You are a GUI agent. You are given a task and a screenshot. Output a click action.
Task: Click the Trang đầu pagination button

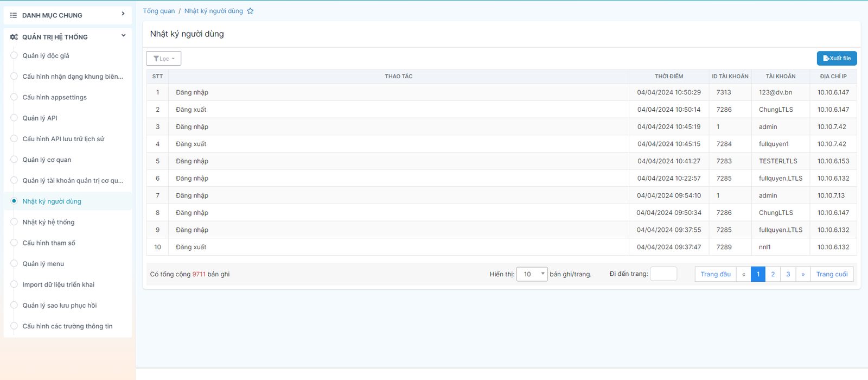pyautogui.click(x=716, y=274)
